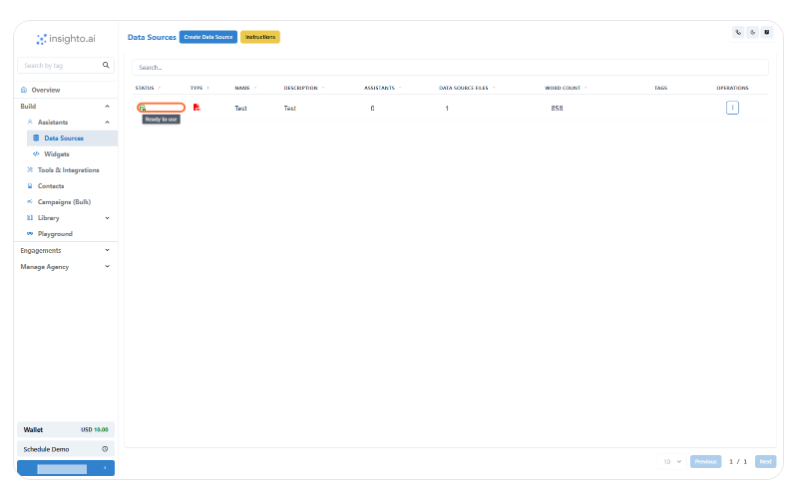This screenshot has width=795, height=502.
Task: Click the Next page button
Action: pyautogui.click(x=765, y=461)
